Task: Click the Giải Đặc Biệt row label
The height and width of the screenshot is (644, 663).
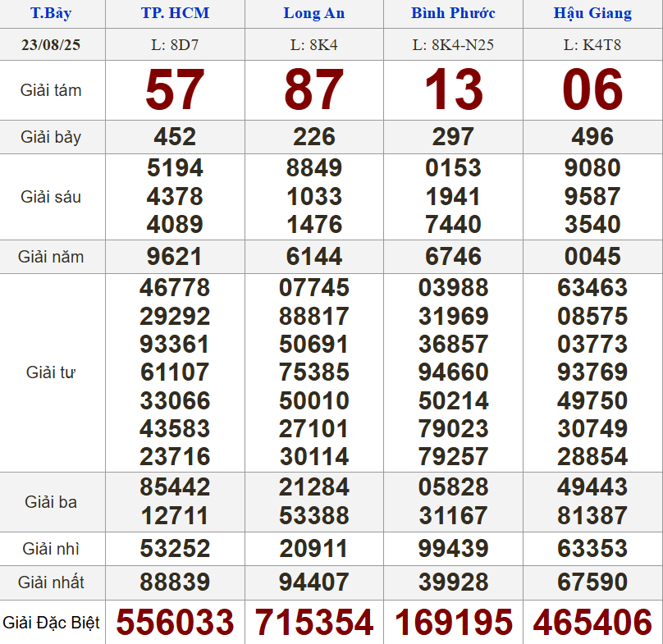Action: [51, 623]
